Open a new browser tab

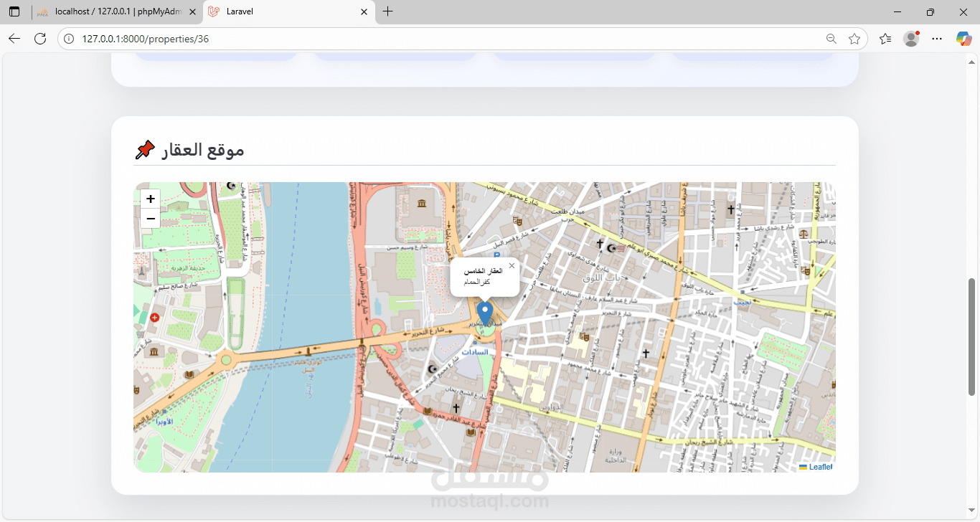388,11
